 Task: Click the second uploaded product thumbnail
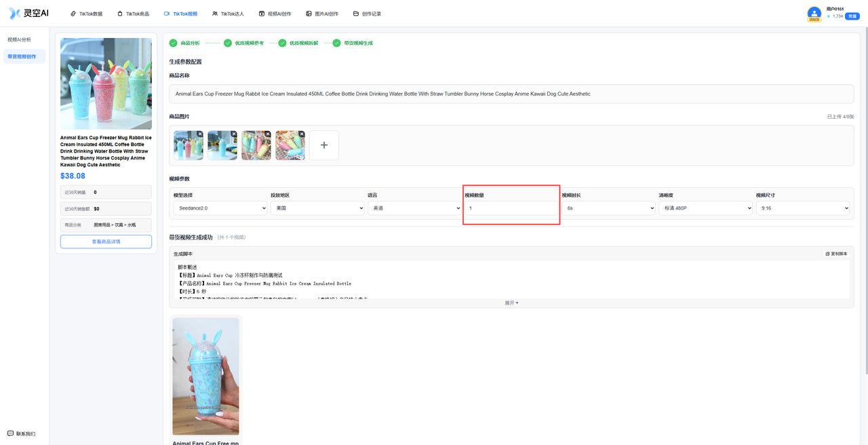click(222, 145)
